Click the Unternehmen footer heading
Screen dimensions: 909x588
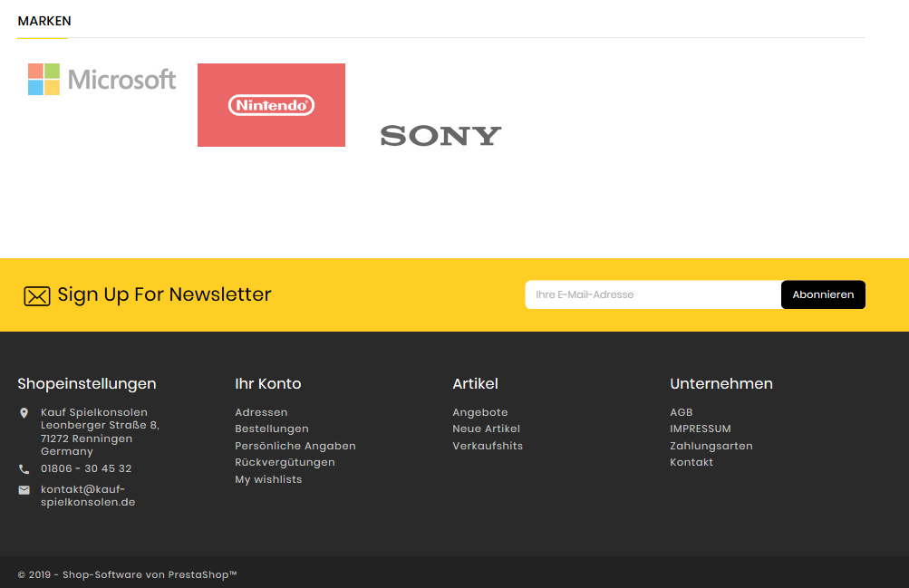point(721,383)
